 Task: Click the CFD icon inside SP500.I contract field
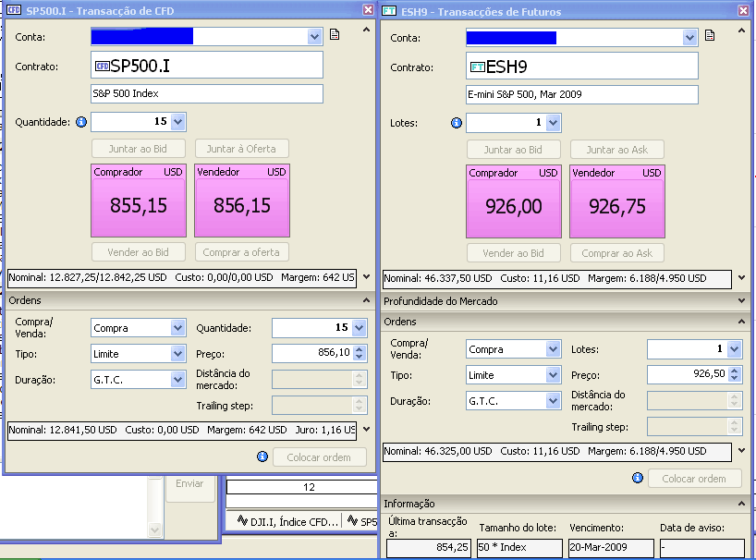[103, 66]
